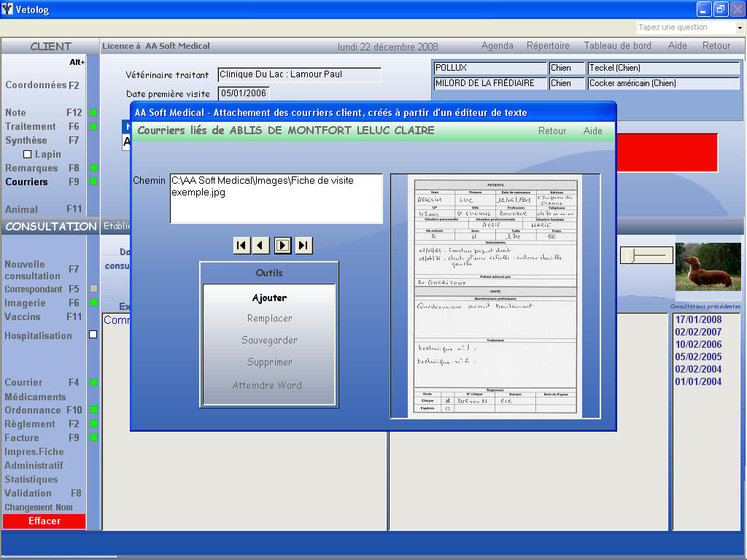747x560 pixels.
Task: Click Remplacer in the Outils panel
Action: click(x=269, y=319)
